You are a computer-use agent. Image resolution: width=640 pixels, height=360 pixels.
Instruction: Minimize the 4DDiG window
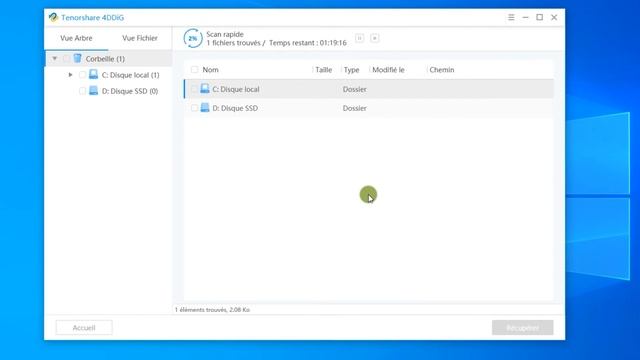click(x=525, y=17)
